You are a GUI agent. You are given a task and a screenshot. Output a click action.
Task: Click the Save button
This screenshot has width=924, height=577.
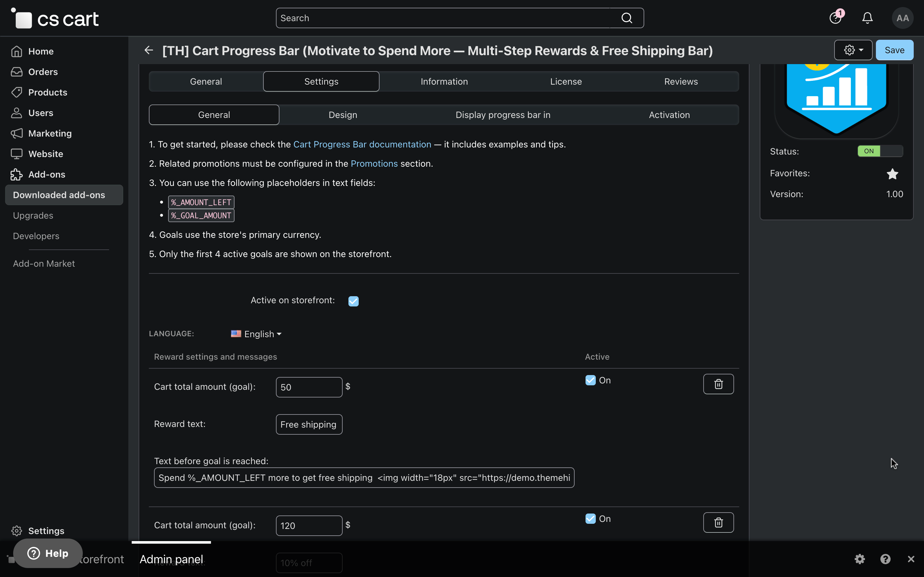pos(894,50)
